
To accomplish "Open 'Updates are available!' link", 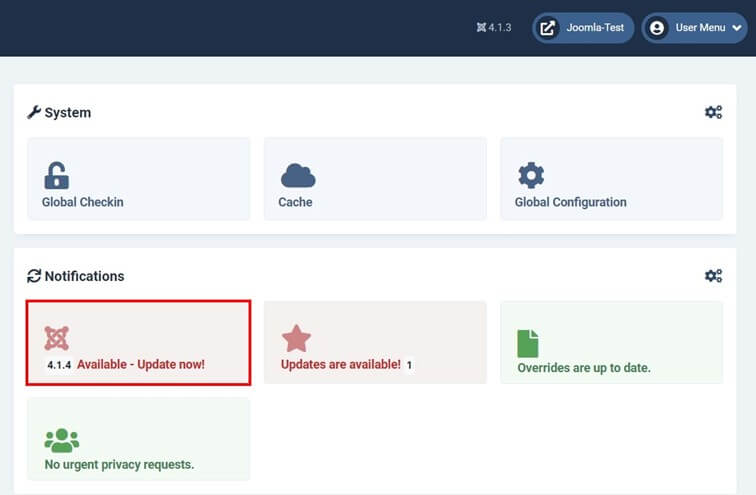I will coord(340,364).
